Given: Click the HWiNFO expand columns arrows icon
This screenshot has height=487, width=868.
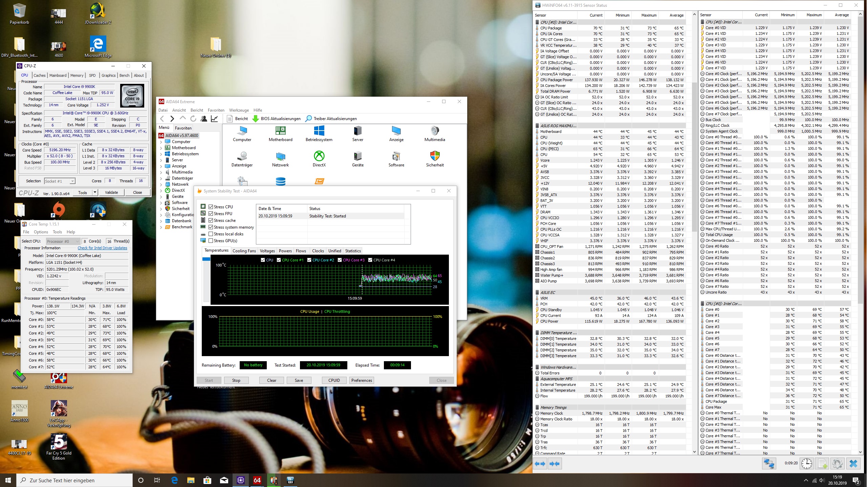Looking at the screenshot, I should point(540,464).
